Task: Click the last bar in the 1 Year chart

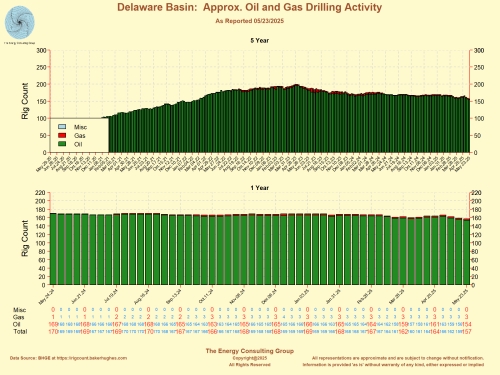Action: tap(466, 252)
